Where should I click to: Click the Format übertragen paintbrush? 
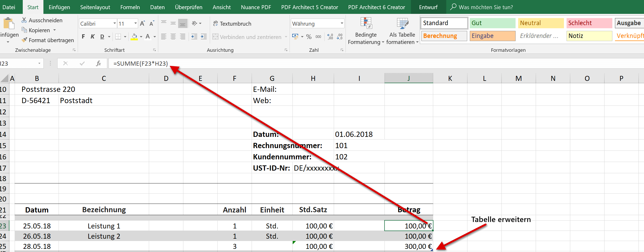tap(24, 40)
